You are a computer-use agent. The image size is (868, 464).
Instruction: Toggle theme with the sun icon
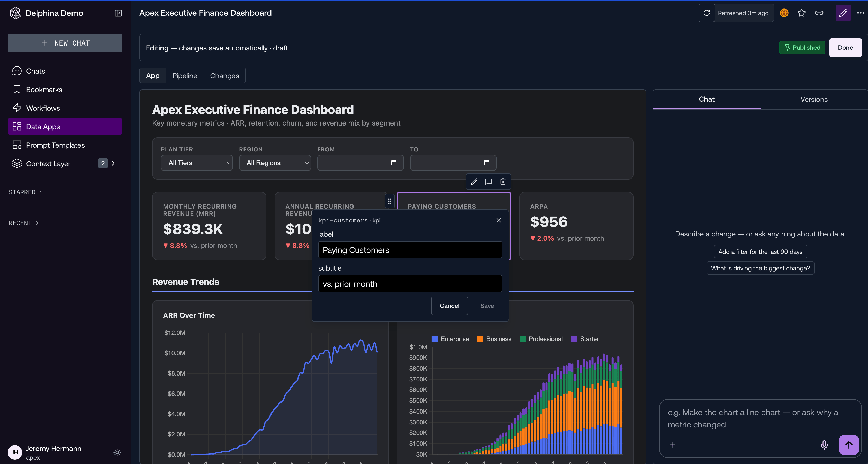(117, 452)
